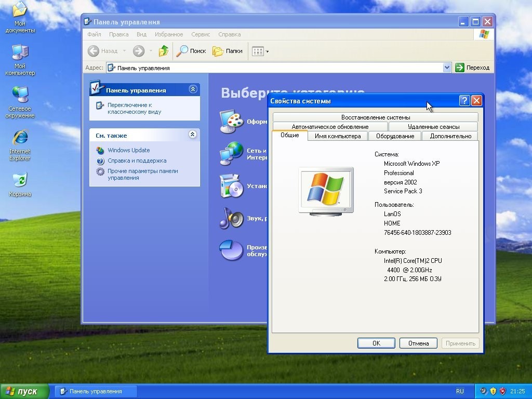Minimize the Control Panel window
This screenshot has height=399, width=532.
(x=463, y=22)
